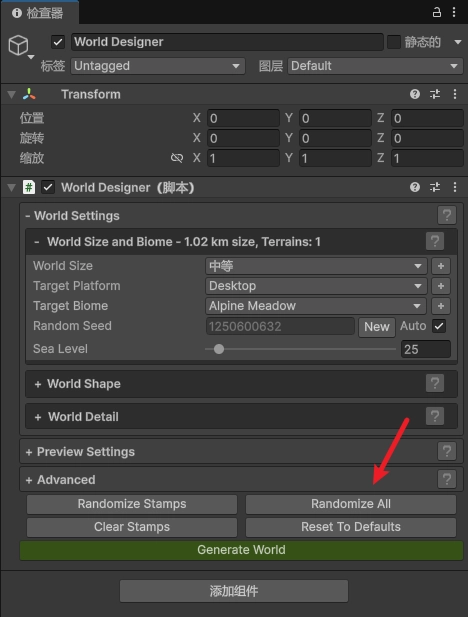Image resolution: width=468 pixels, height=617 pixels.
Task: Open the Default layer dropdown
Action: tap(375, 66)
